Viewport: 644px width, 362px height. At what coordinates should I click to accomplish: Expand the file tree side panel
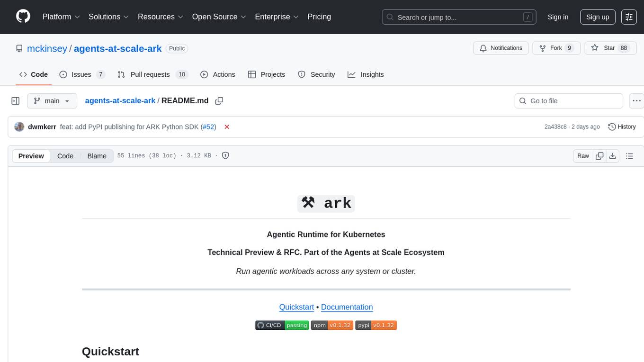(16, 101)
